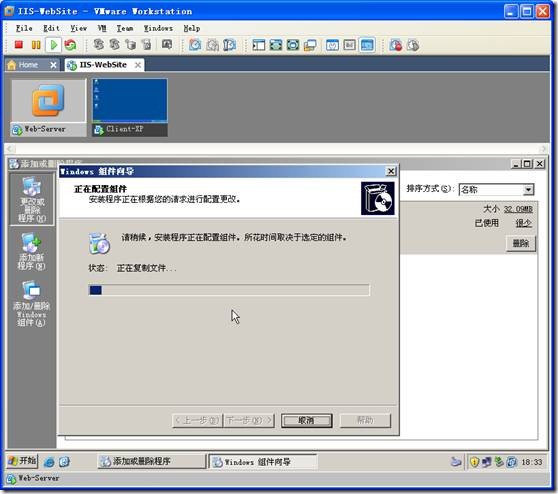Viewport: 558px width, 494px height.
Task: Click the security shield tray icon
Action: [x=474, y=462]
